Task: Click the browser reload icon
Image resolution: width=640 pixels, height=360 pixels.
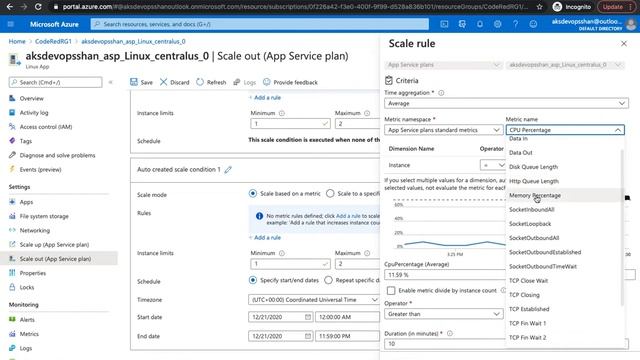Action: point(38,7)
